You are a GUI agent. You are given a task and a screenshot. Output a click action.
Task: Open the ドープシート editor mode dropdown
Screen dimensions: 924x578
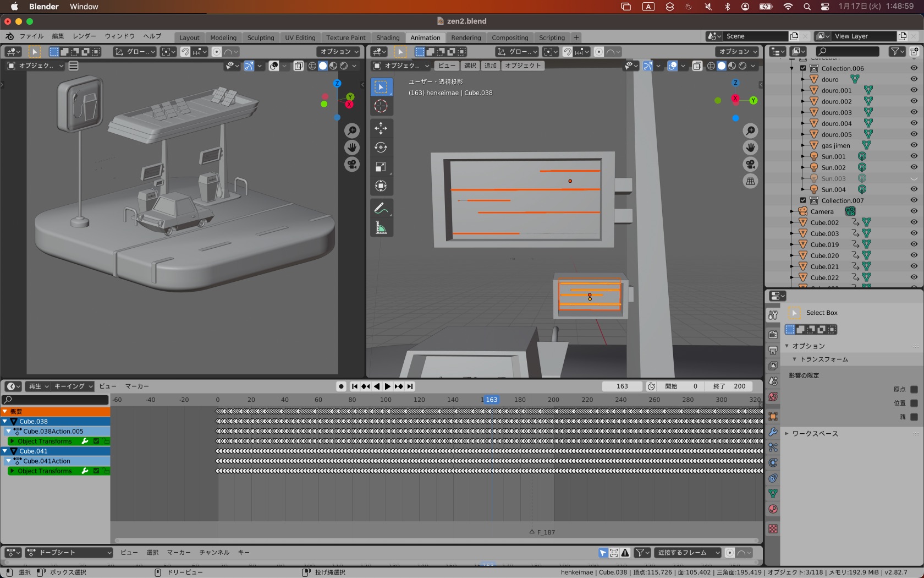[x=70, y=553]
